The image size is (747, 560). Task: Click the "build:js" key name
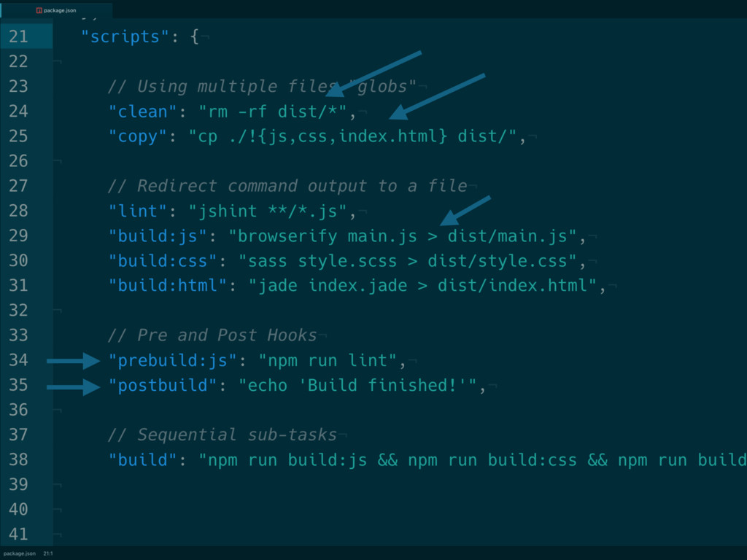click(158, 236)
